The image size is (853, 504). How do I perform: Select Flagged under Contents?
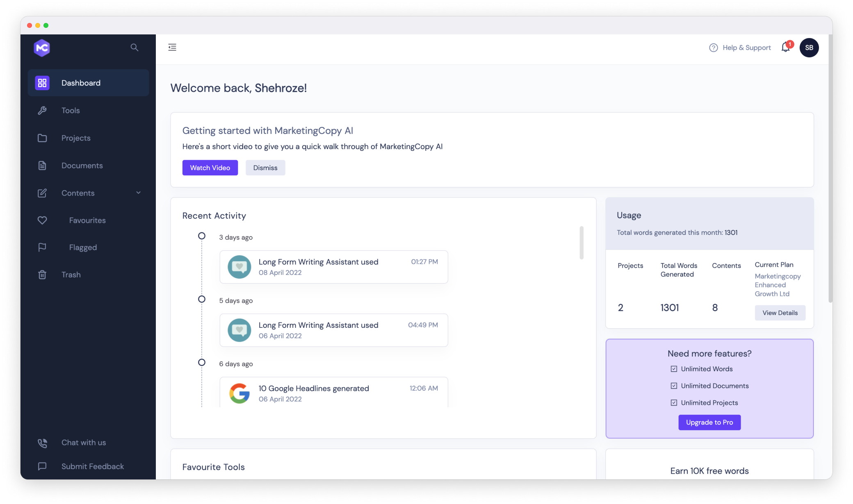pyautogui.click(x=83, y=247)
